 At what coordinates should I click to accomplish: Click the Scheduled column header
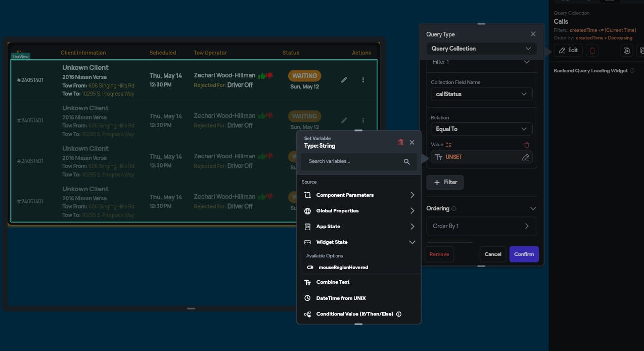pyautogui.click(x=163, y=53)
